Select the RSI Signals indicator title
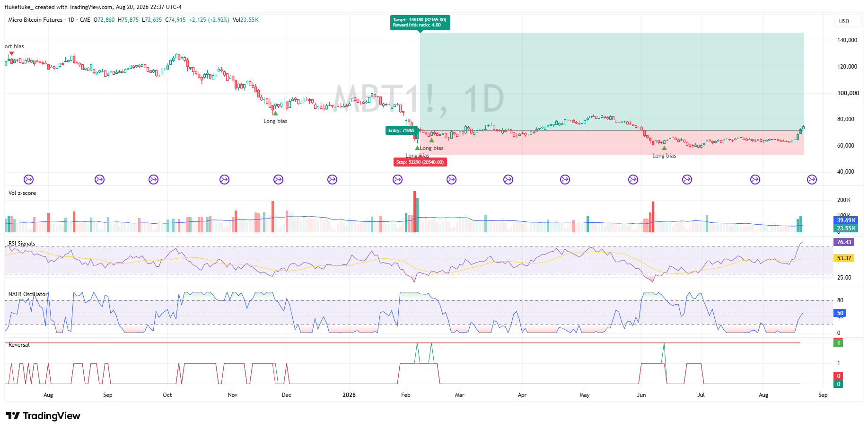 click(22, 244)
